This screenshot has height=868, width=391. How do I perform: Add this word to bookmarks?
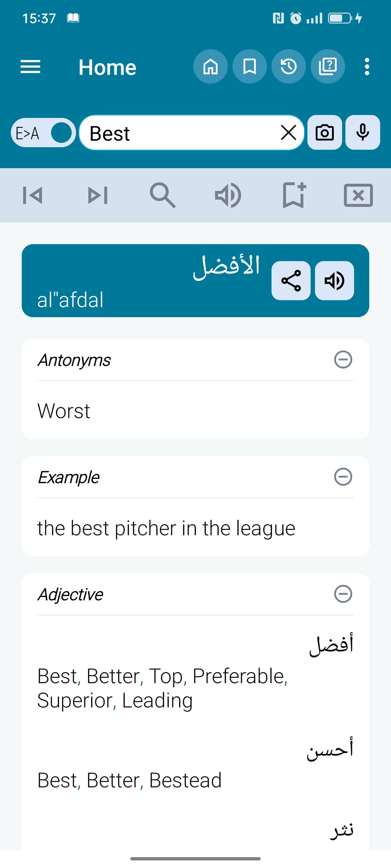coord(293,195)
